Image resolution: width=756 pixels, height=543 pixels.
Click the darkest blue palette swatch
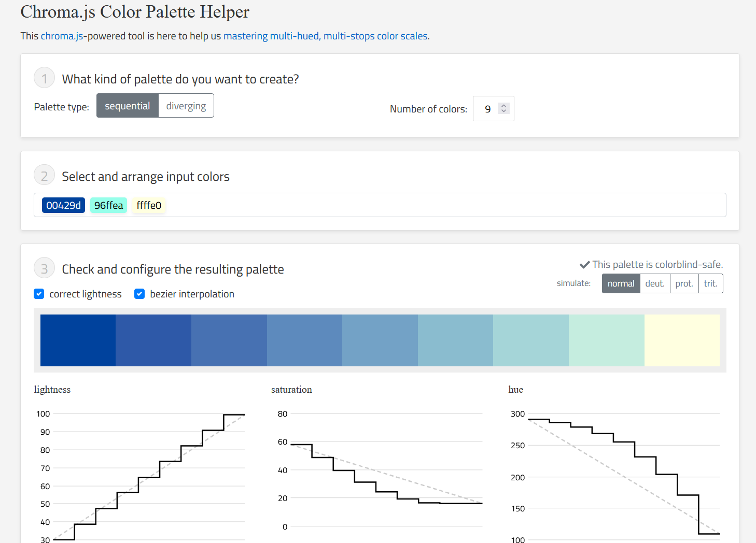click(x=78, y=340)
